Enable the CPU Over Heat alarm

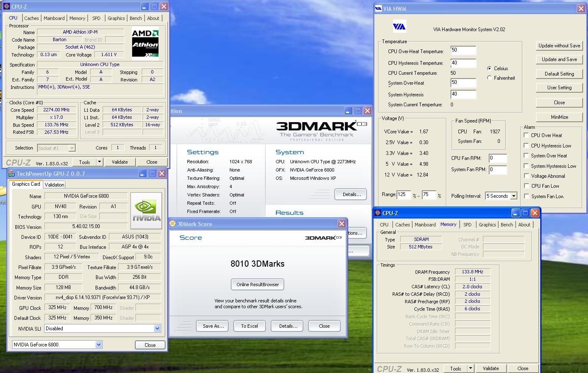(526, 135)
